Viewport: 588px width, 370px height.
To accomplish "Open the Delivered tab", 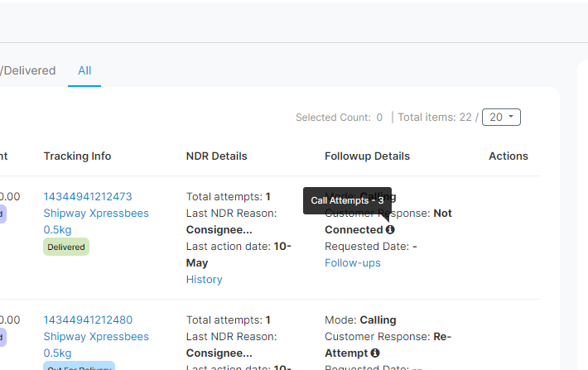I will [x=28, y=70].
